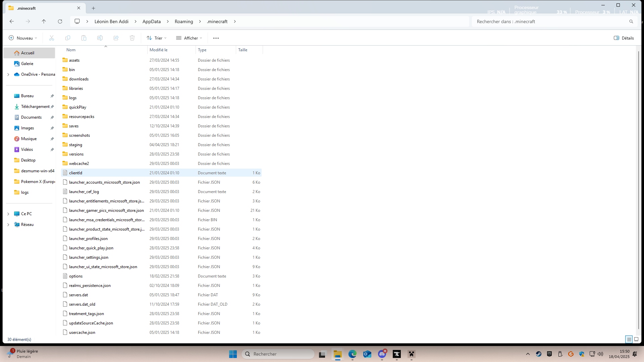Select the options text file
The image size is (644, 362).
coord(161,276)
